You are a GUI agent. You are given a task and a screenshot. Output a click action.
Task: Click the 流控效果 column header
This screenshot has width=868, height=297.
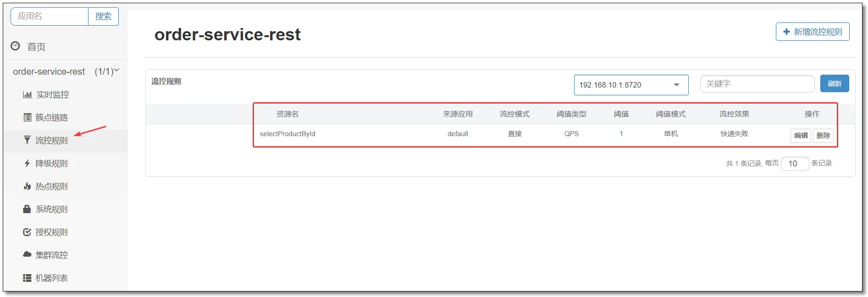pyautogui.click(x=734, y=114)
